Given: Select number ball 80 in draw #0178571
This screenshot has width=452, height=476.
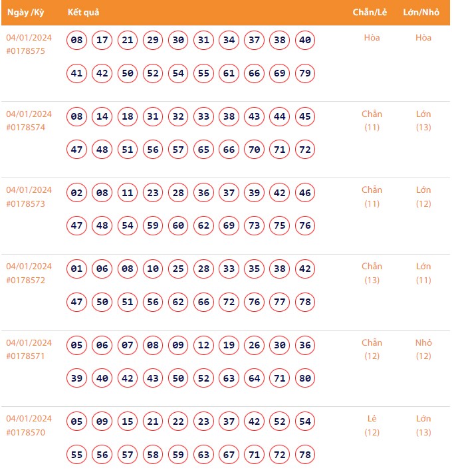Looking at the screenshot, I should (x=305, y=378).
